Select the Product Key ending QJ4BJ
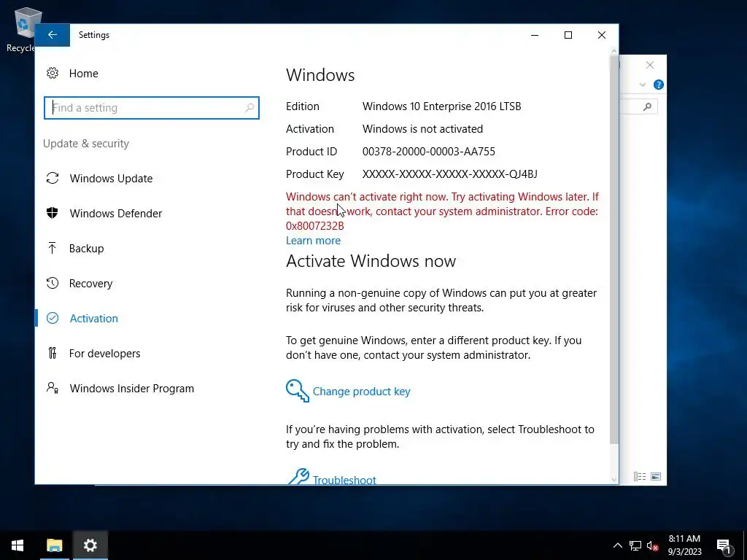Image resolution: width=747 pixels, height=560 pixels. (x=449, y=174)
